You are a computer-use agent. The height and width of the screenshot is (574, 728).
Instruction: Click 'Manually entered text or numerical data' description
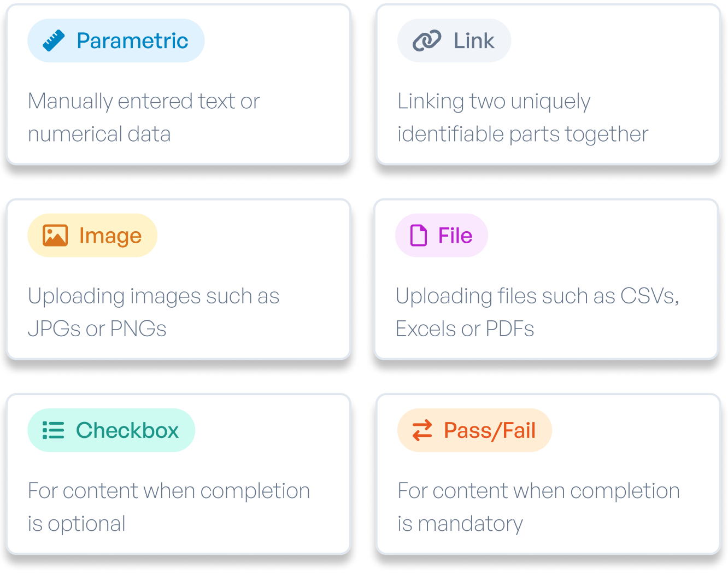click(x=144, y=118)
